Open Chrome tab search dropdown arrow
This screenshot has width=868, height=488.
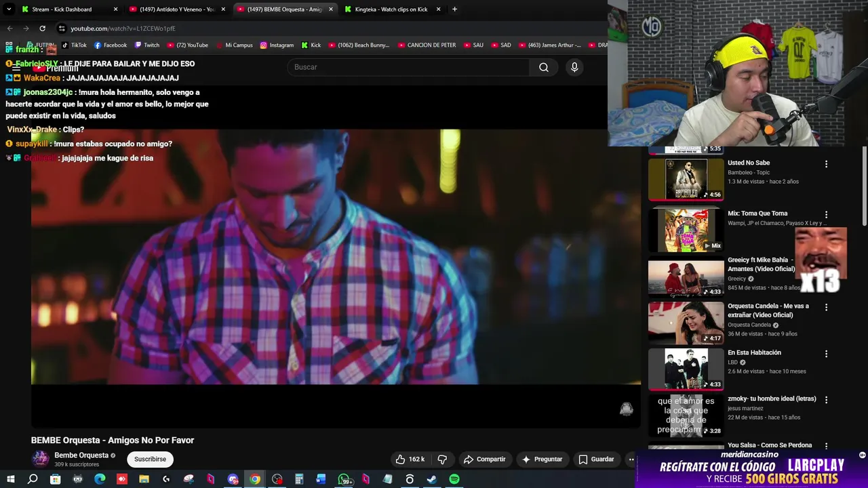click(9, 9)
